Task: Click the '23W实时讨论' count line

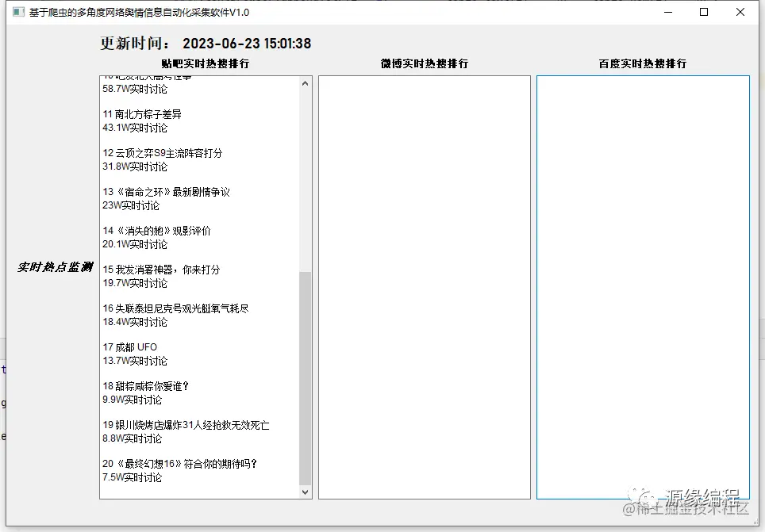Action: coord(131,205)
